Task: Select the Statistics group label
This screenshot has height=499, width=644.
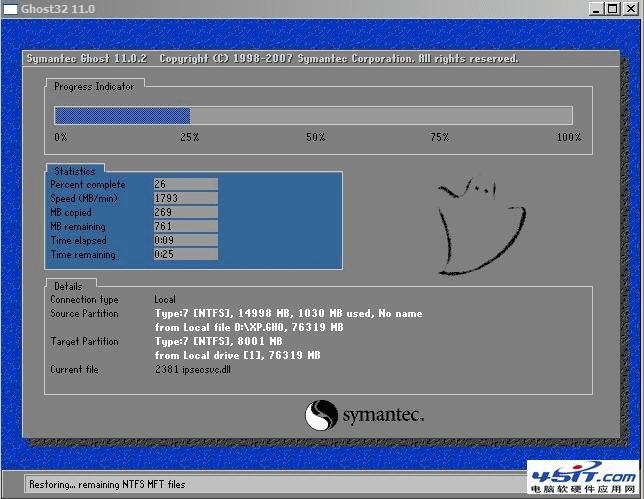Action: point(75,171)
